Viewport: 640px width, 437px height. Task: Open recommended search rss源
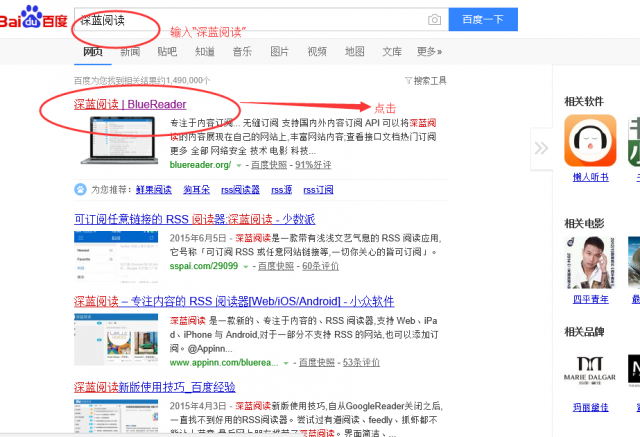(282, 190)
